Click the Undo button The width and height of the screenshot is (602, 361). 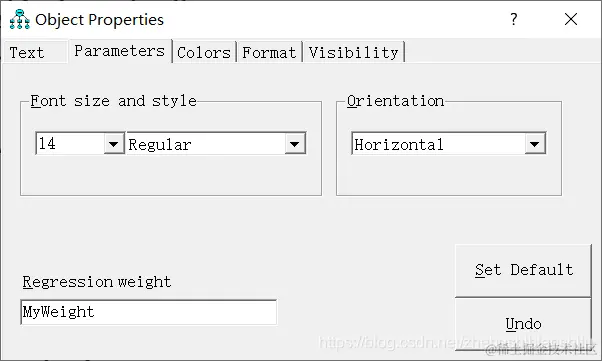[x=523, y=324]
